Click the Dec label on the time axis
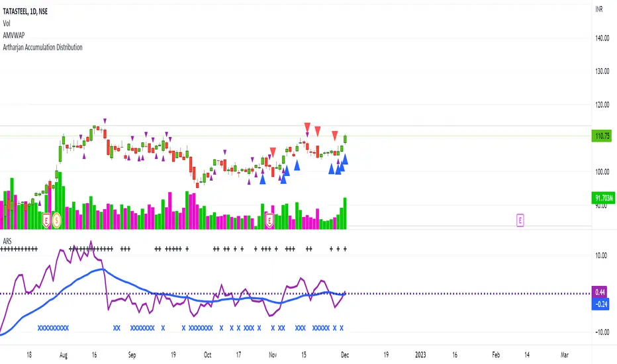Viewport: 617px width, 364px height. tap(345, 354)
